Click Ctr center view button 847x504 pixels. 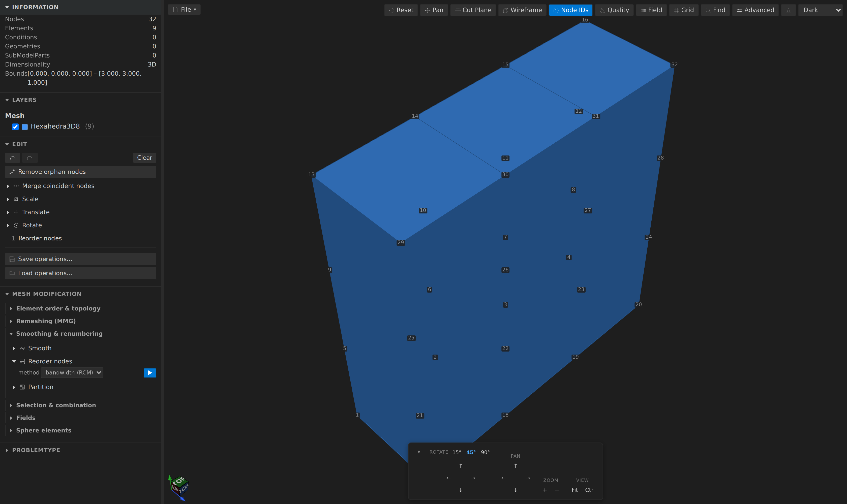[x=589, y=490]
